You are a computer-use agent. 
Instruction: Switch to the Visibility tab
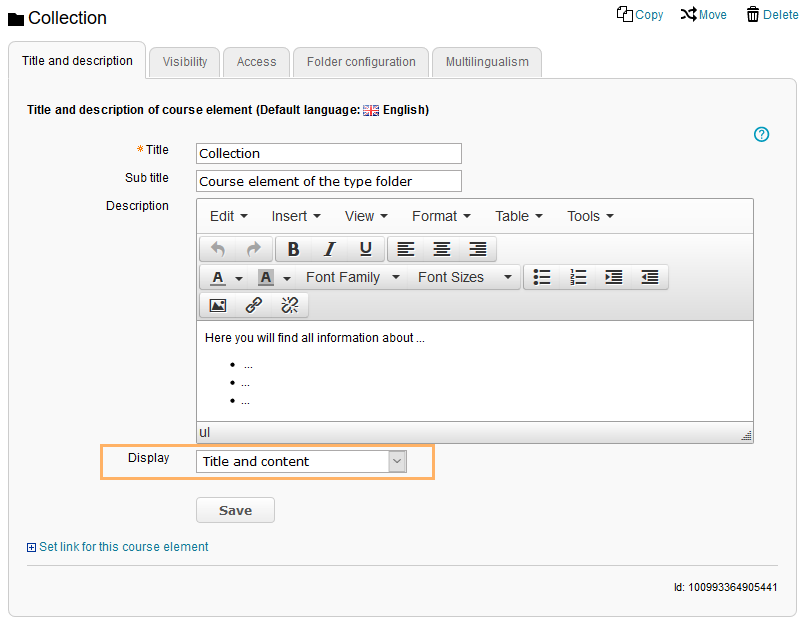coord(185,62)
